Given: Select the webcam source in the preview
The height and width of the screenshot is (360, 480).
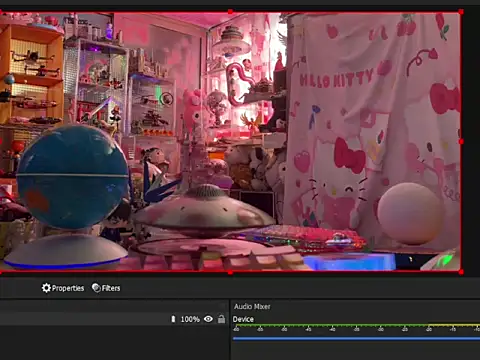Looking at the screenshot, I should (230, 142).
